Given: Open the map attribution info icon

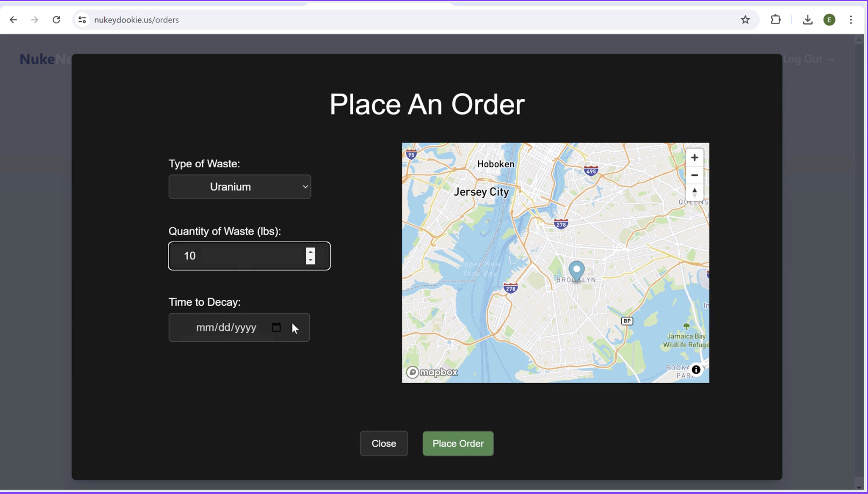Looking at the screenshot, I should pos(696,370).
